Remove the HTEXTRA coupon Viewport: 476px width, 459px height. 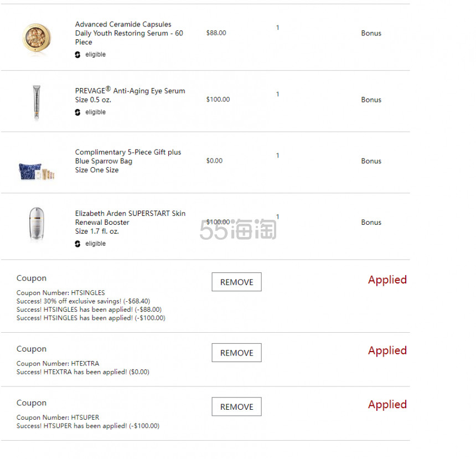click(x=236, y=353)
